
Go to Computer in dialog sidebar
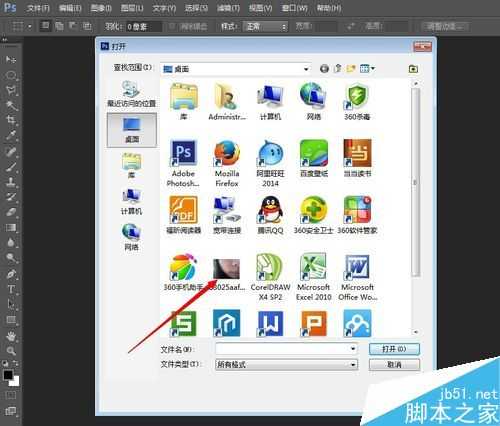(131, 202)
